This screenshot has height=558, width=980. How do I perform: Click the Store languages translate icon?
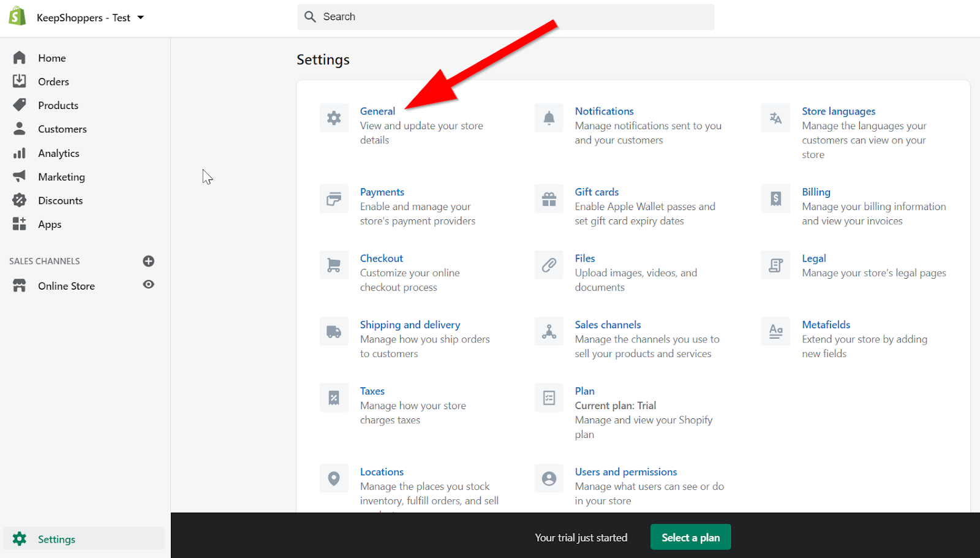(775, 118)
